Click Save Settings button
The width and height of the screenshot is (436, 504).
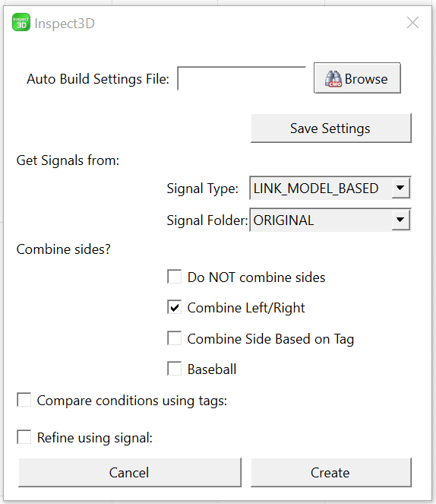click(x=330, y=128)
